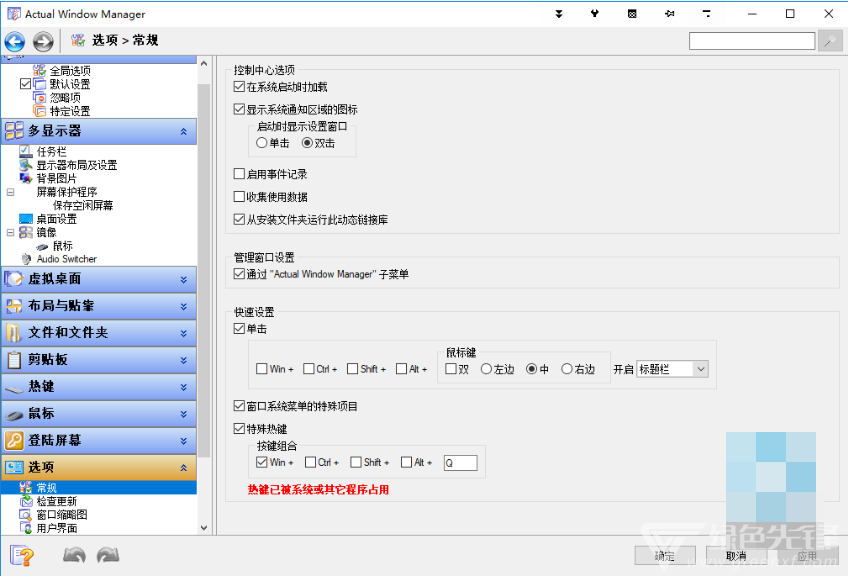Uncheck 显示系统通知区域的图标
Viewport: 848px width, 576px height.
pyautogui.click(x=239, y=109)
